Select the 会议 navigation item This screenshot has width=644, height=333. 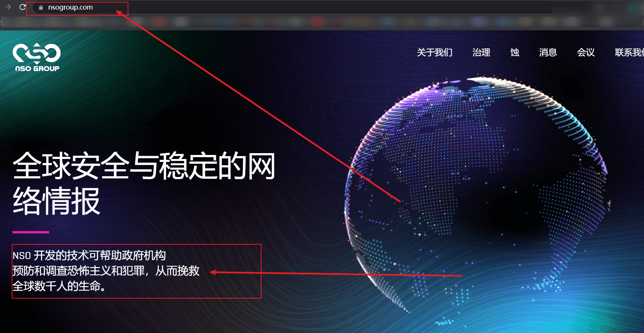(x=586, y=52)
